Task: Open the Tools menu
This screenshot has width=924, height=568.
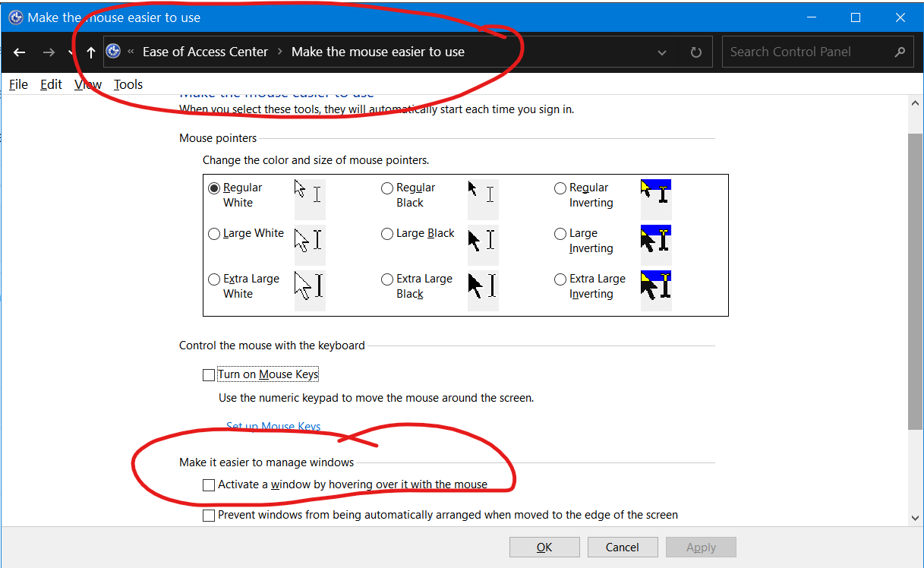Action: [x=128, y=84]
